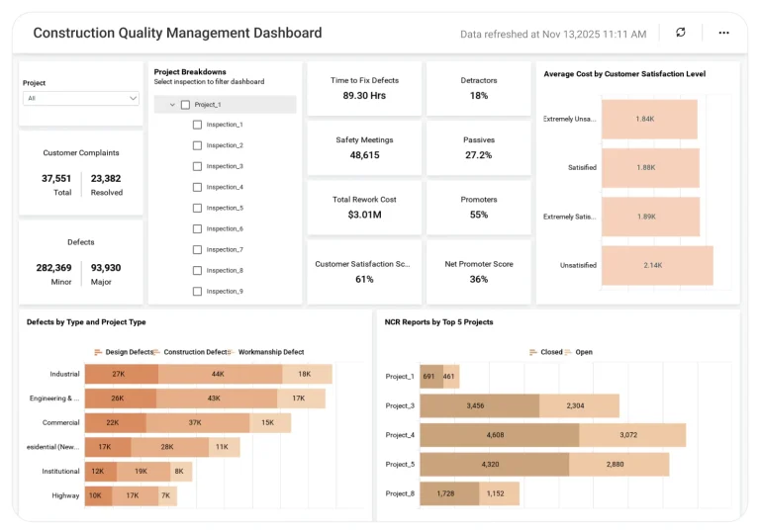Click the 282,369 minor defects value
This screenshot has height=532, width=760.
click(x=53, y=267)
